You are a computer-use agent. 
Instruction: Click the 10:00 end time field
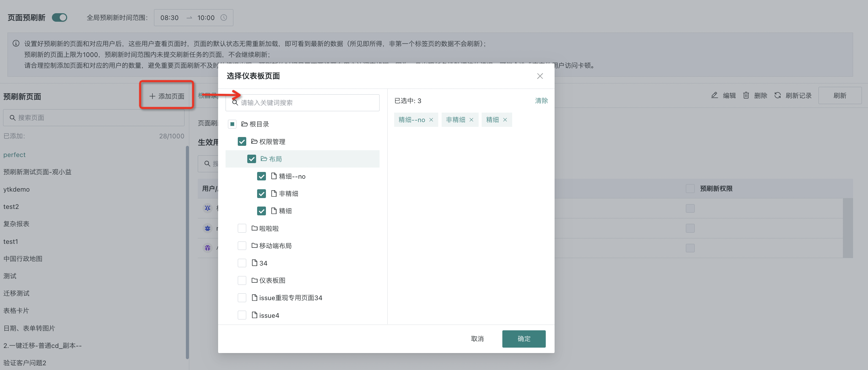206,18
